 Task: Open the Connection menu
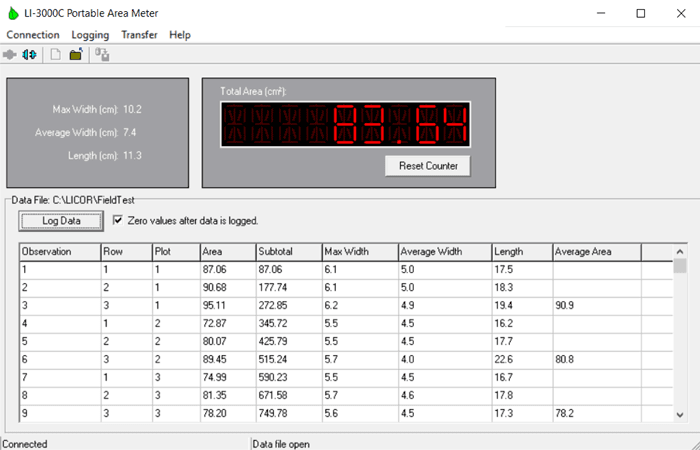33,34
